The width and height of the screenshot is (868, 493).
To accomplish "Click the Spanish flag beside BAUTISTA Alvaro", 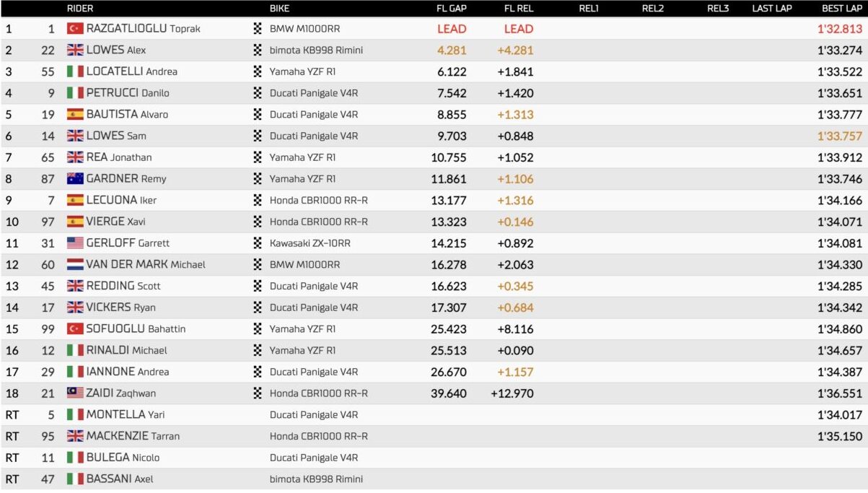I will (75, 115).
